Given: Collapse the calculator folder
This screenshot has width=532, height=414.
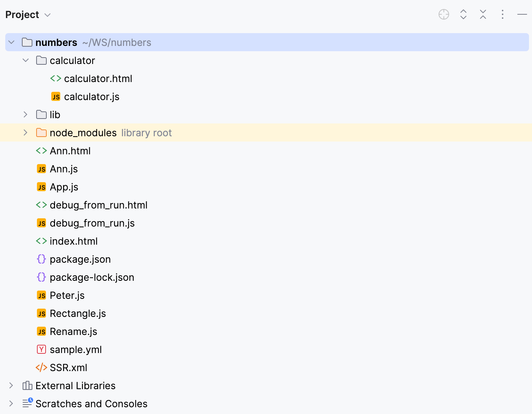Looking at the screenshot, I should point(25,60).
